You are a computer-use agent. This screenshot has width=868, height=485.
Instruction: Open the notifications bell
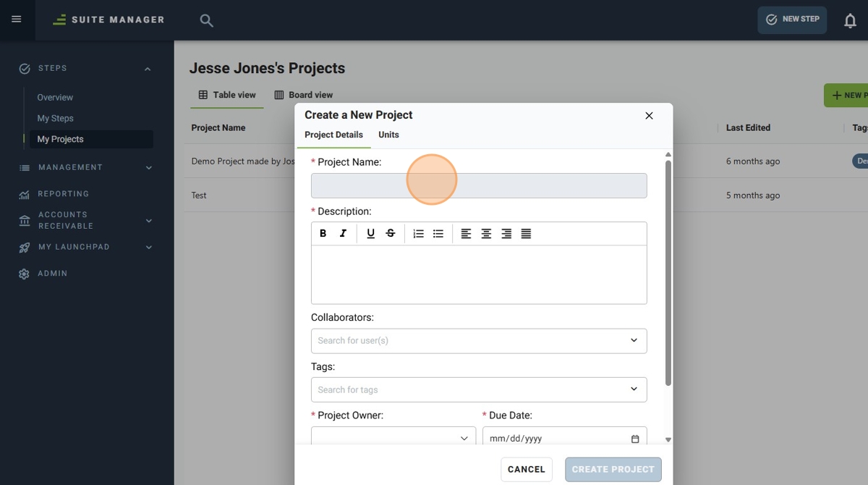[x=851, y=20]
